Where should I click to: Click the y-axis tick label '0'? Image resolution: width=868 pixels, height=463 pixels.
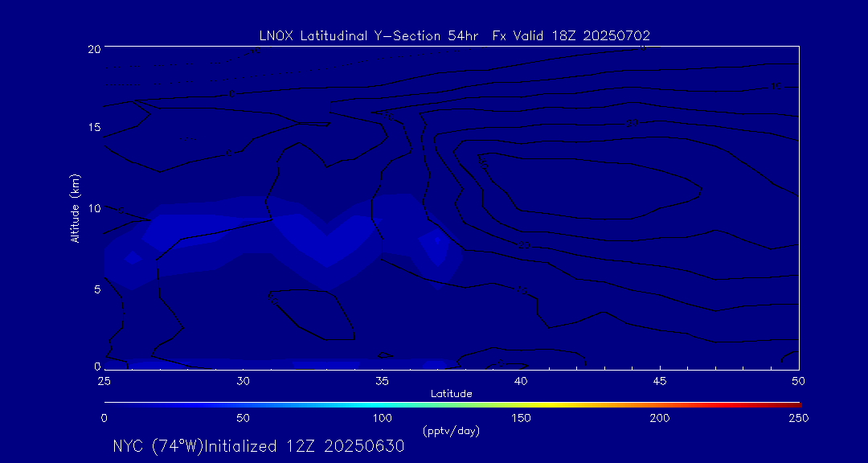coord(97,366)
